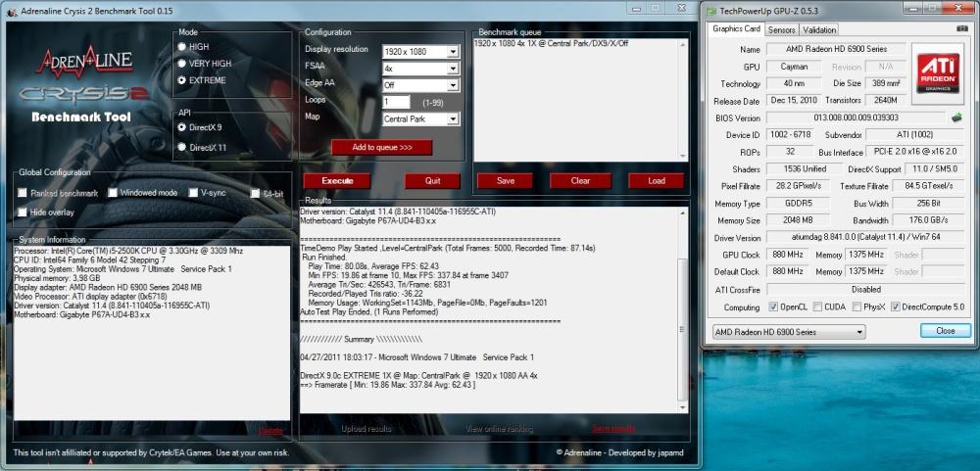Click the Benchmark queue scrollbar down arrow
The width and height of the screenshot is (980, 471).
click(x=683, y=157)
